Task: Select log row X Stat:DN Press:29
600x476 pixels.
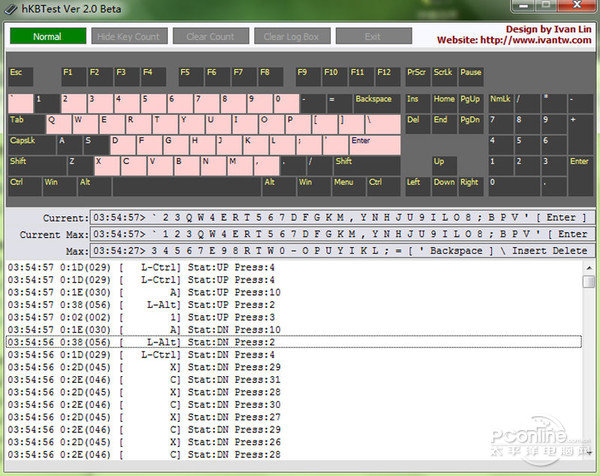Action: click(294, 367)
